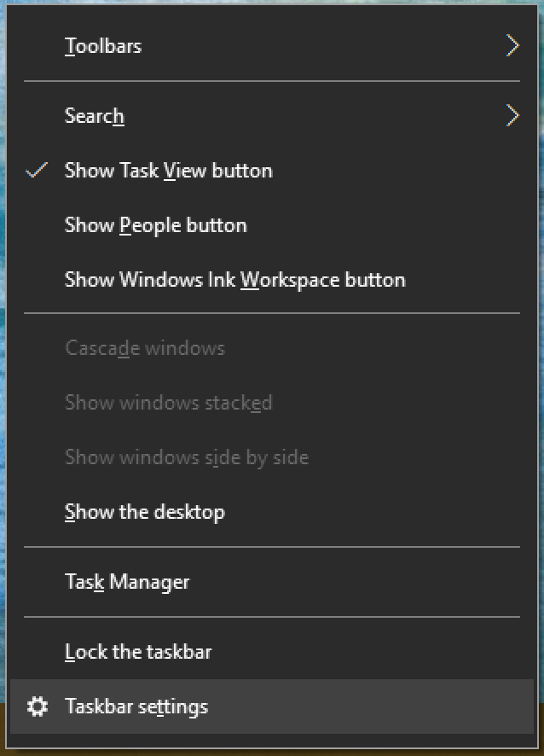Click the highlighted Taskbar settings row

(136, 707)
